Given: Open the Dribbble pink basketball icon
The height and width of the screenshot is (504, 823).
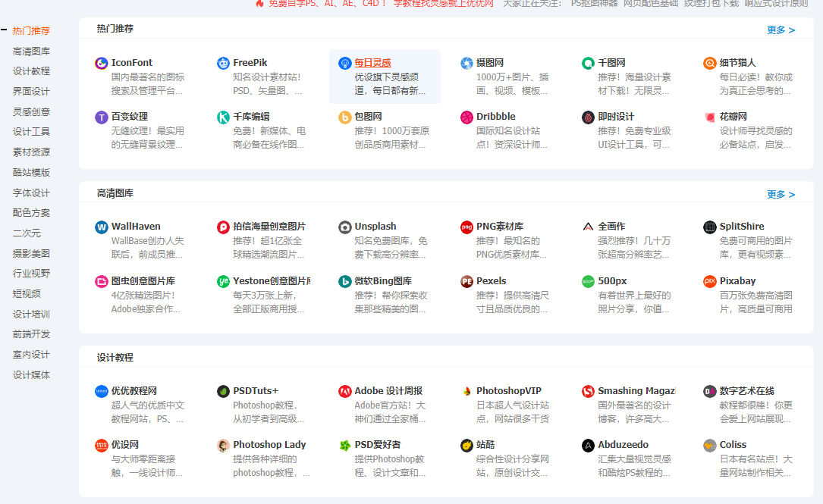Looking at the screenshot, I should click(x=466, y=117).
